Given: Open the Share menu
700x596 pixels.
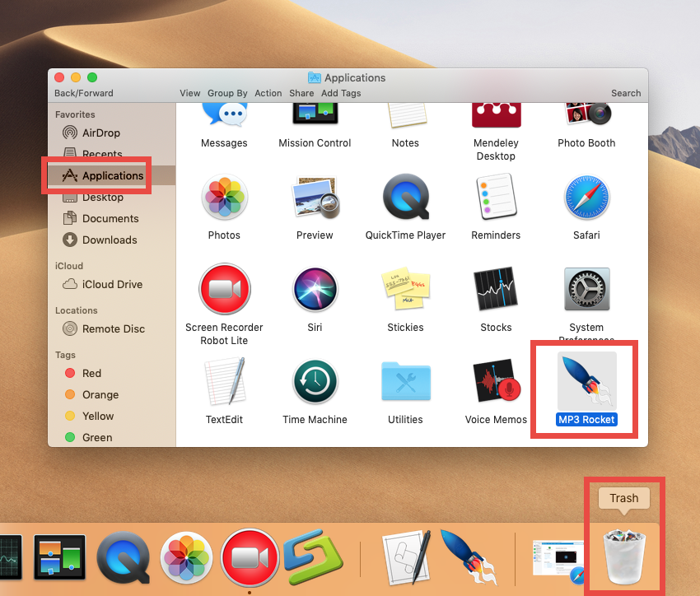Looking at the screenshot, I should (301, 93).
